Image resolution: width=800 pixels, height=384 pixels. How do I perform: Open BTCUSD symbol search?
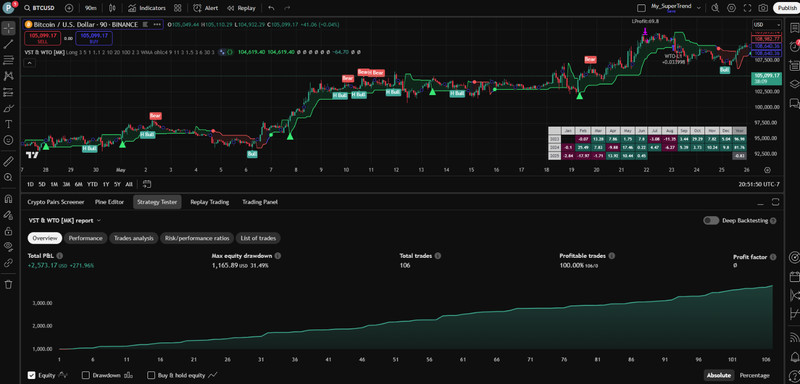[x=39, y=8]
